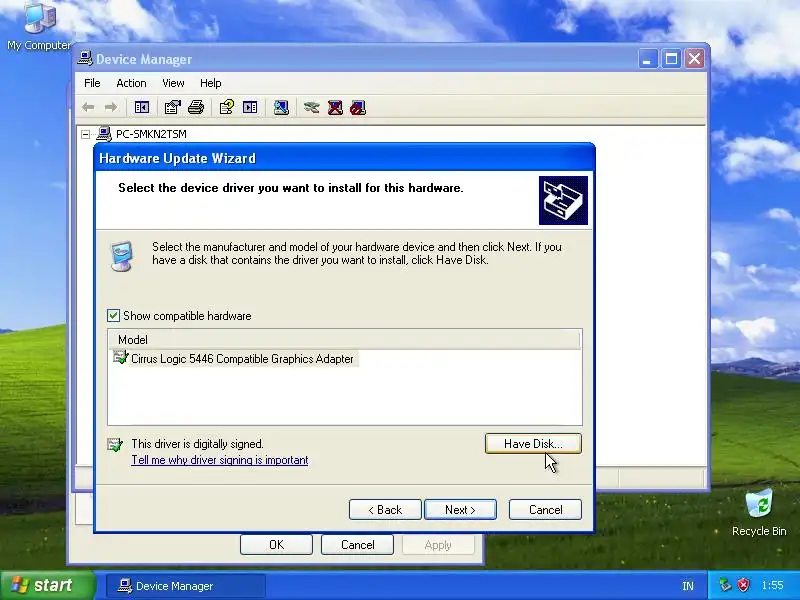Image resolution: width=800 pixels, height=600 pixels.
Task: Click the PC-SMKN2TSM tree label
Action: point(151,134)
